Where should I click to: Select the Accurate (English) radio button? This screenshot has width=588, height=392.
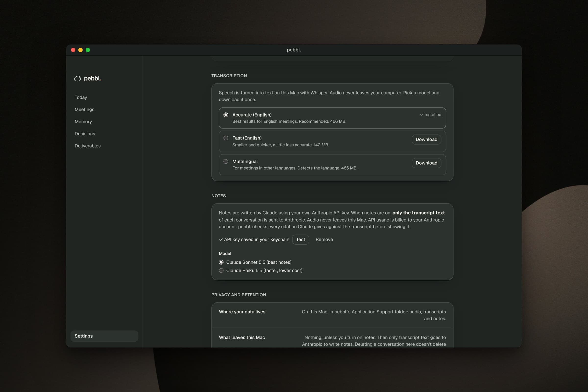(226, 115)
